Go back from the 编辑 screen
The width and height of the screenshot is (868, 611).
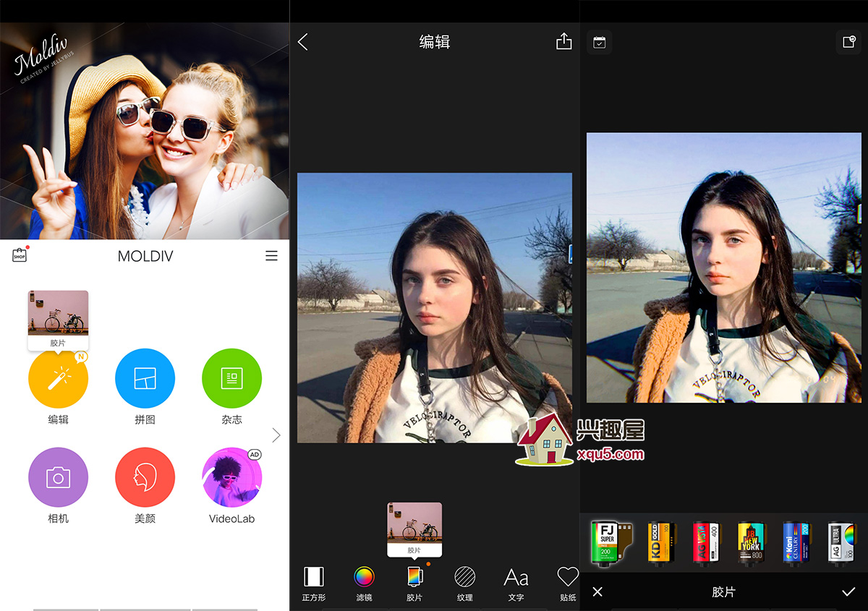[303, 42]
